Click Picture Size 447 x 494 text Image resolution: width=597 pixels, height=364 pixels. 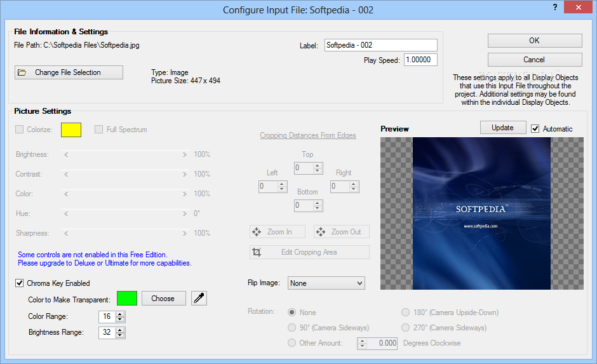(x=186, y=81)
